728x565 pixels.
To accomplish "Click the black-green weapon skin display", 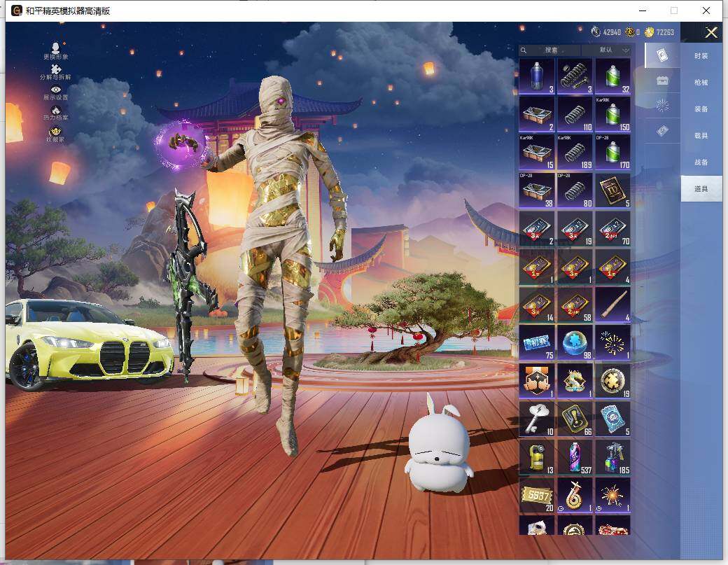I will [x=188, y=283].
